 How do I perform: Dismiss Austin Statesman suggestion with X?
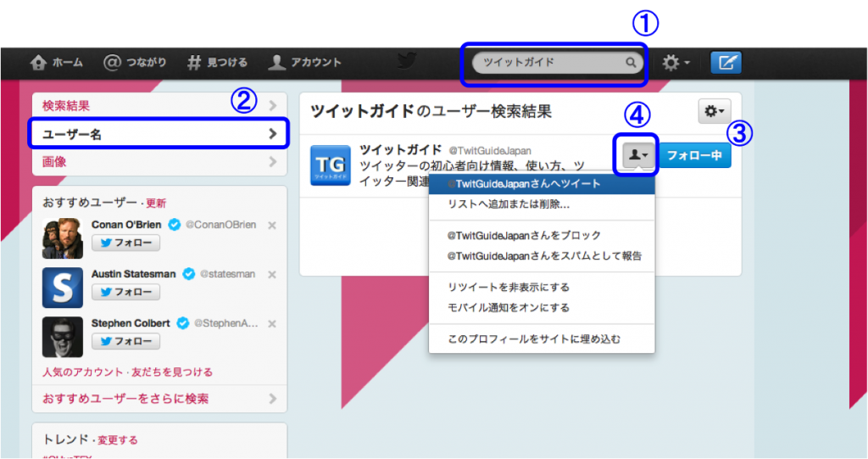click(x=272, y=275)
